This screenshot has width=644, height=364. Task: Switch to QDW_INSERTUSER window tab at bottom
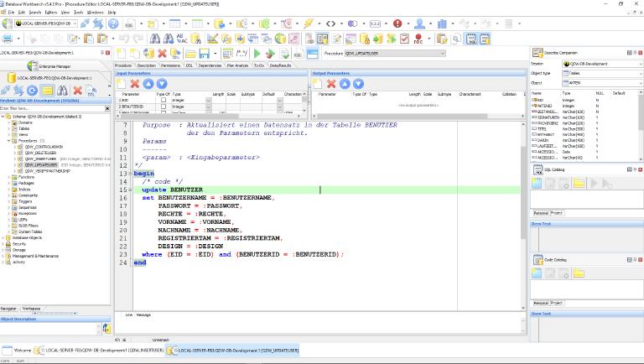tap(100, 351)
